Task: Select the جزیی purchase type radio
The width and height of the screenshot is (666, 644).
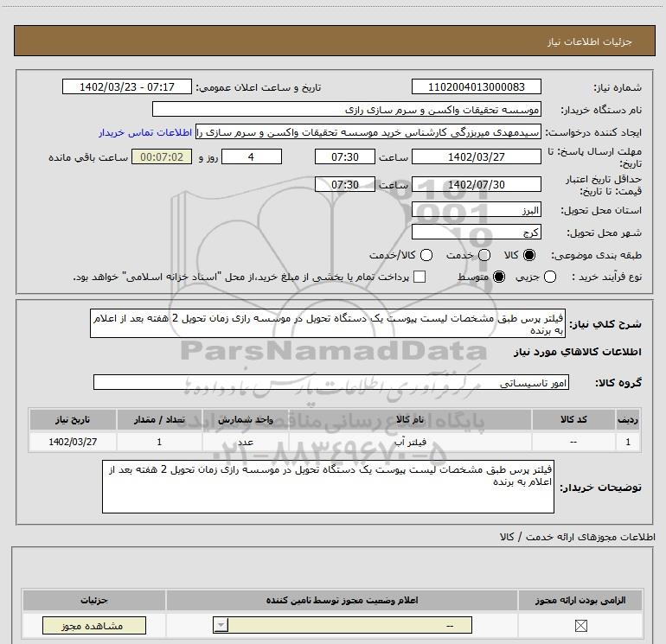Action: pos(550,277)
